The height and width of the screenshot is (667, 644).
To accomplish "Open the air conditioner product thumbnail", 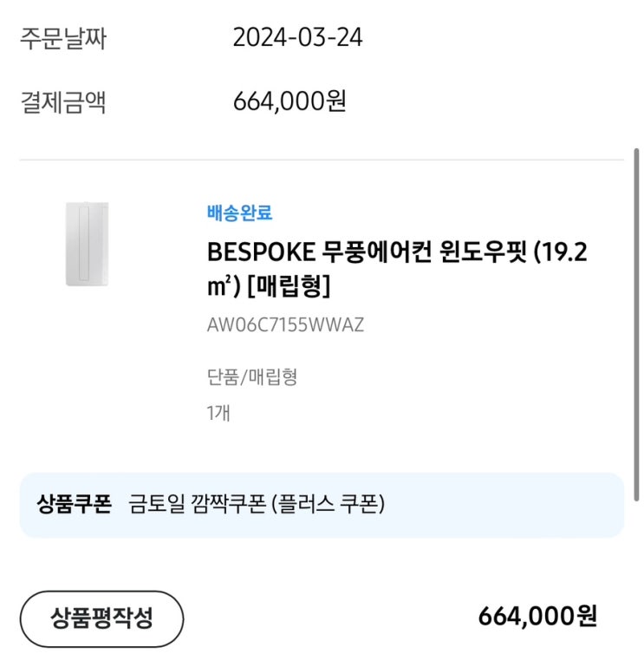I will point(88,244).
